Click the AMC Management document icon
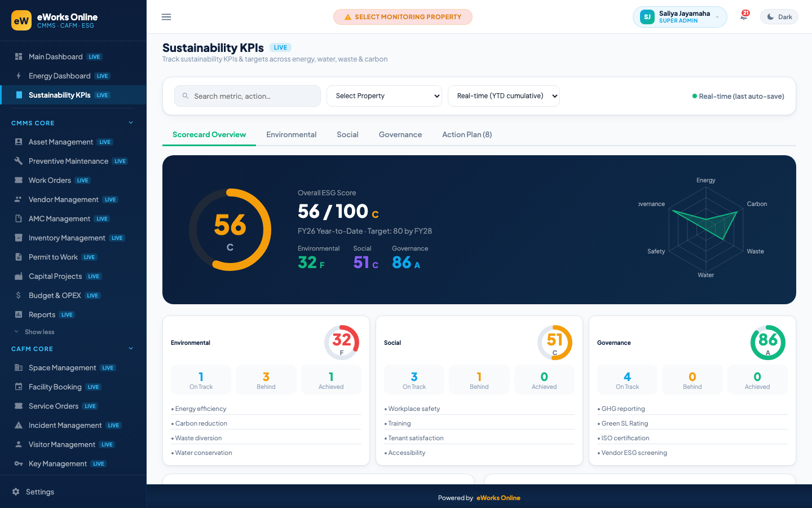The height and width of the screenshot is (508, 812). [19, 218]
